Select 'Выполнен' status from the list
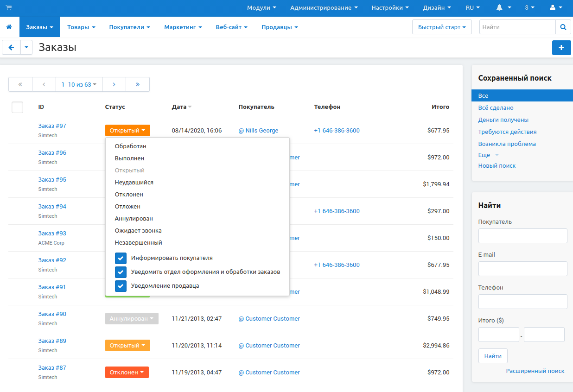This screenshot has height=392, width=573. pyautogui.click(x=129, y=158)
